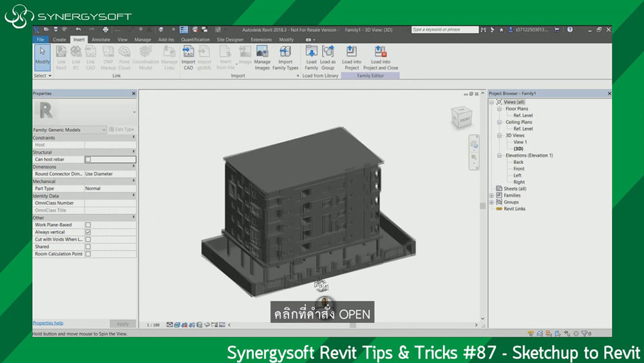Screen dimensions: 644x363
Task: Click the keyword search input field
Action: tap(445, 30)
